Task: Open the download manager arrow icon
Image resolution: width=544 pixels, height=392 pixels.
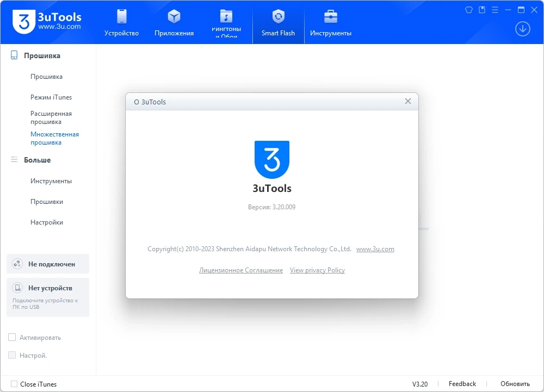Action: point(522,29)
